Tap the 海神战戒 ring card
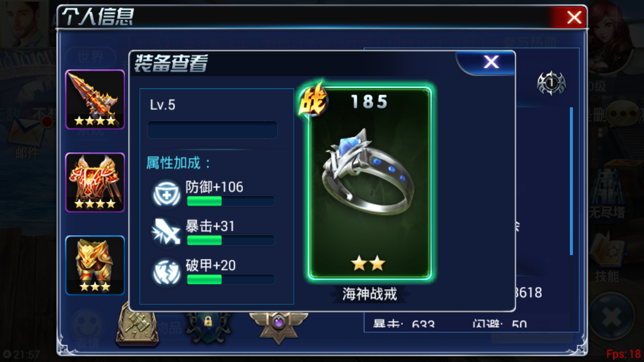The height and width of the screenshot is (362, 644). [x=370, y=183]
